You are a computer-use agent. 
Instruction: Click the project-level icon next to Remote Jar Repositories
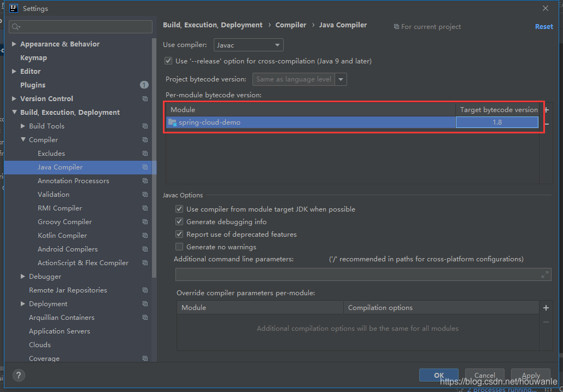[x=145, y=290]
